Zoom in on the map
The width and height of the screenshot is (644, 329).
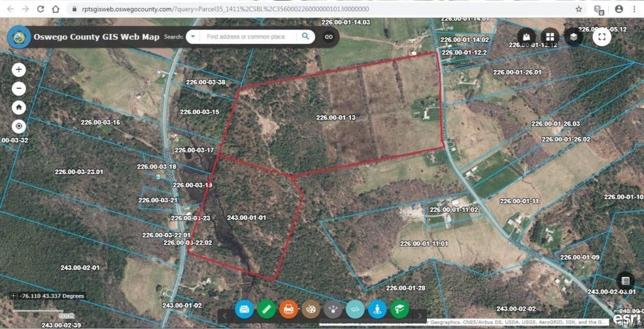(x=19, y=70)
